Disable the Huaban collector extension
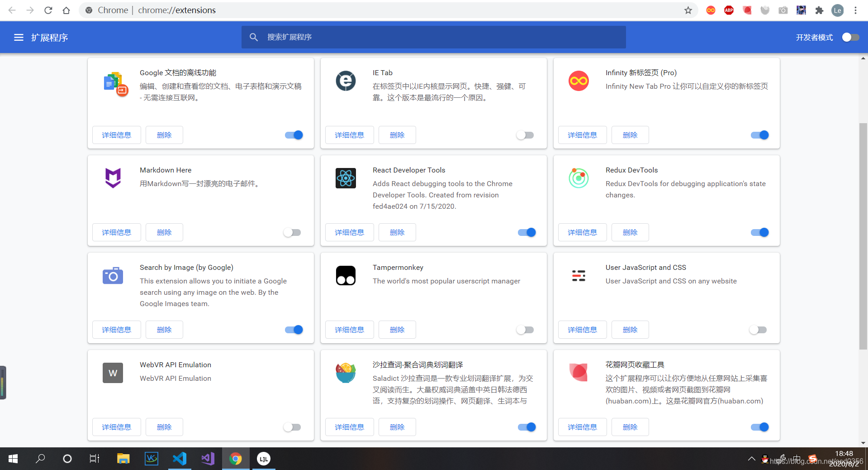868x470 pixels. pyautogui.click(x=760, y=427)
